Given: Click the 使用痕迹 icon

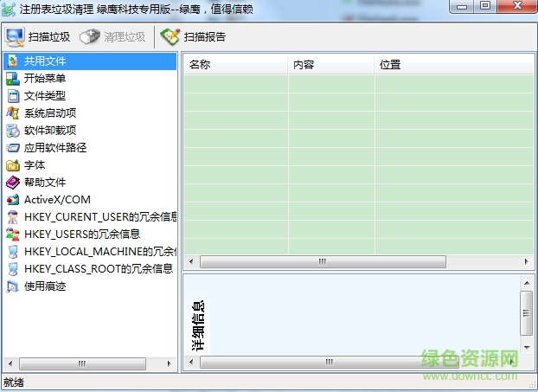Looking at the screenshot, I should 13,286.
